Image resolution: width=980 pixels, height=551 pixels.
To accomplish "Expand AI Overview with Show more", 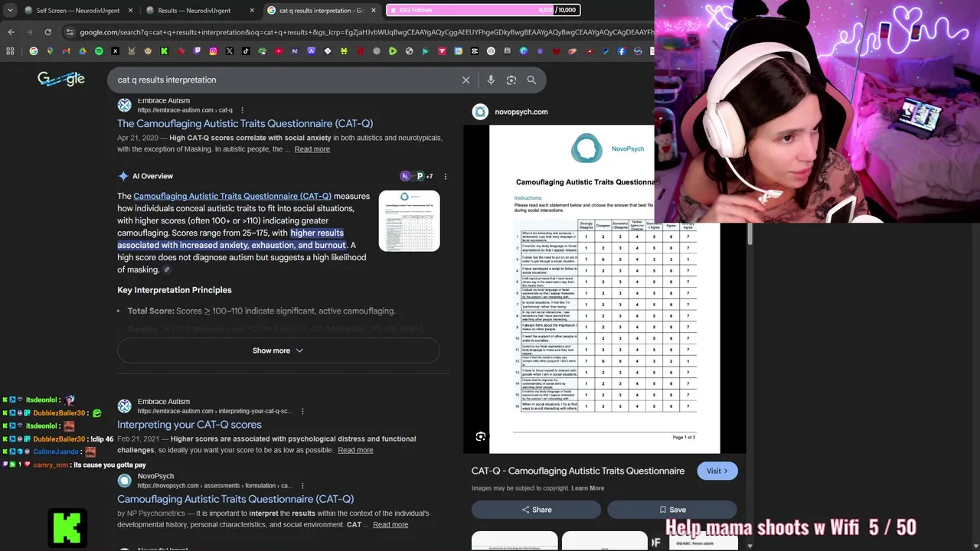I will point(278,350).
